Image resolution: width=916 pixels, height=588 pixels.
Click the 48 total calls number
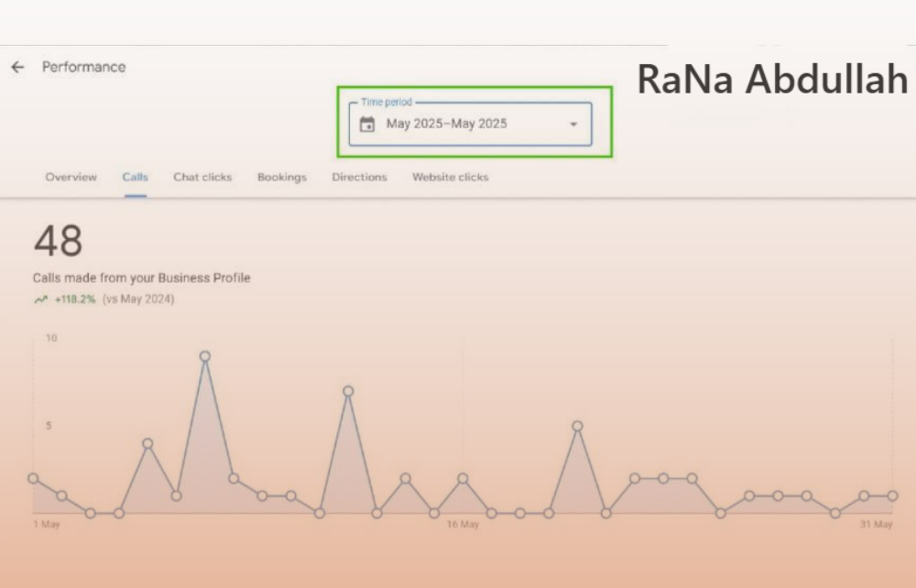point(58,243)
